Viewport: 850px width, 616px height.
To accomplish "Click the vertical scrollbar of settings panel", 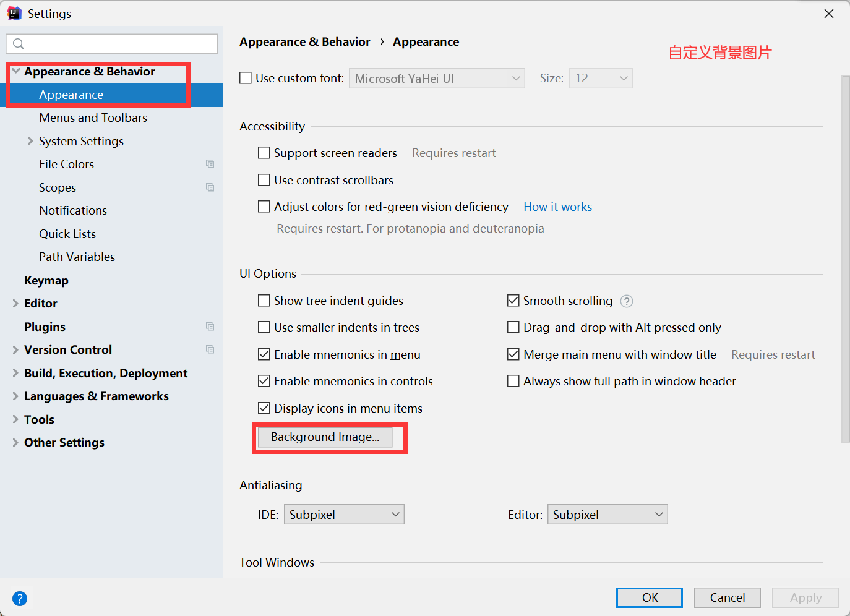I will (x=845, y=260).
